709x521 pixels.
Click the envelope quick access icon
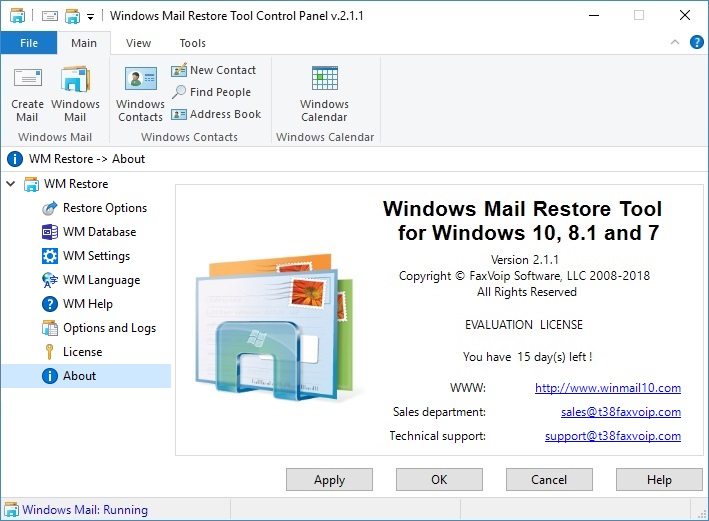coord(50,16)
